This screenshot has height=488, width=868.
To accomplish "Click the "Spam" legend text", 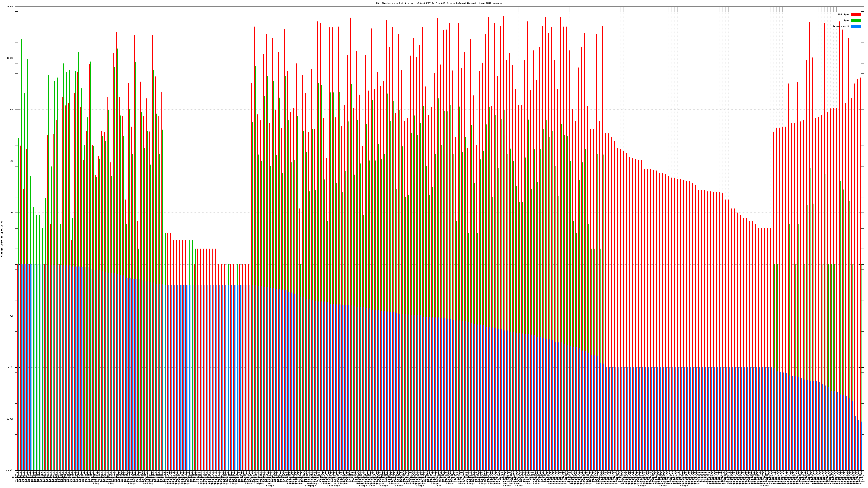I will click(x=846, y=21).
